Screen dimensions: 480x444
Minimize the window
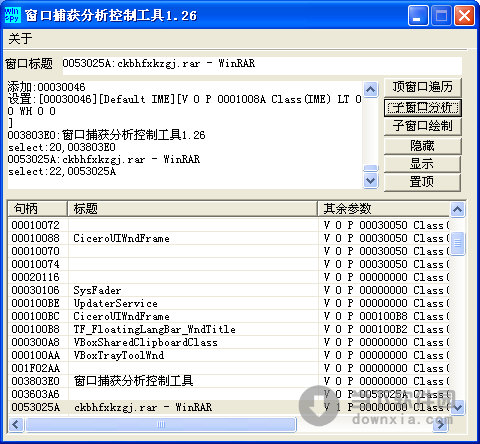click(418, 16)
